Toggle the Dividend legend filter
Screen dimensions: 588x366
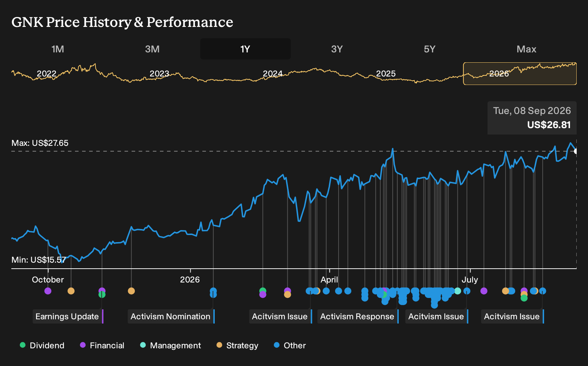tap(42, 345)
